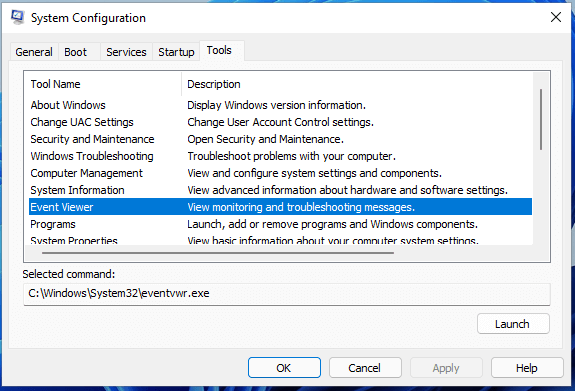Choose the Programs tool row
Viewport: 575px width, 391px height.
click(281, 224)
